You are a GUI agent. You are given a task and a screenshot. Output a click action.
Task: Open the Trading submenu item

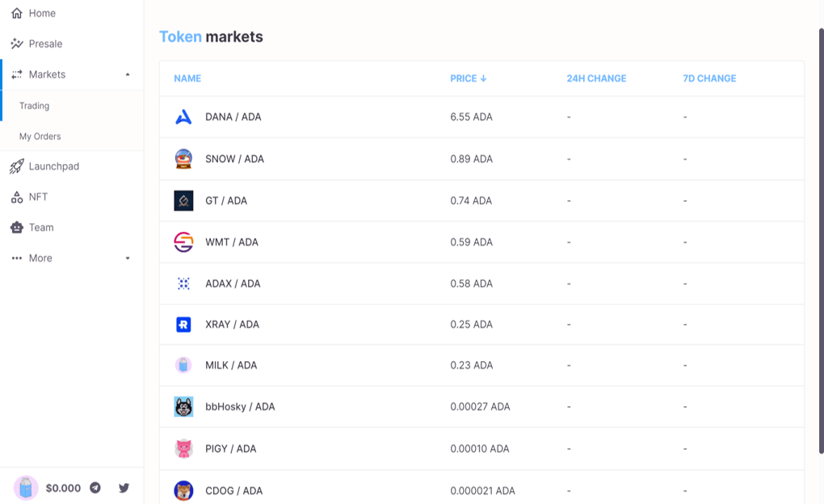click(35, 106)
